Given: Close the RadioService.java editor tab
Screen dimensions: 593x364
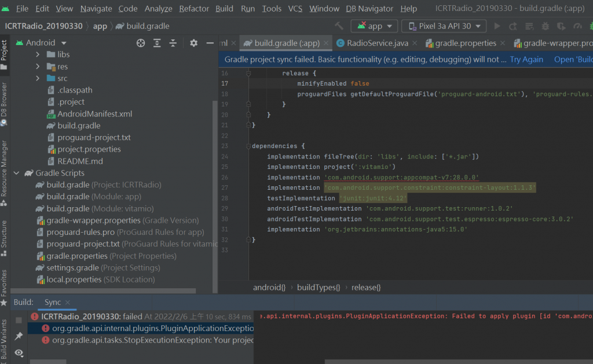Looking at the screenshot, I should 415,43.
